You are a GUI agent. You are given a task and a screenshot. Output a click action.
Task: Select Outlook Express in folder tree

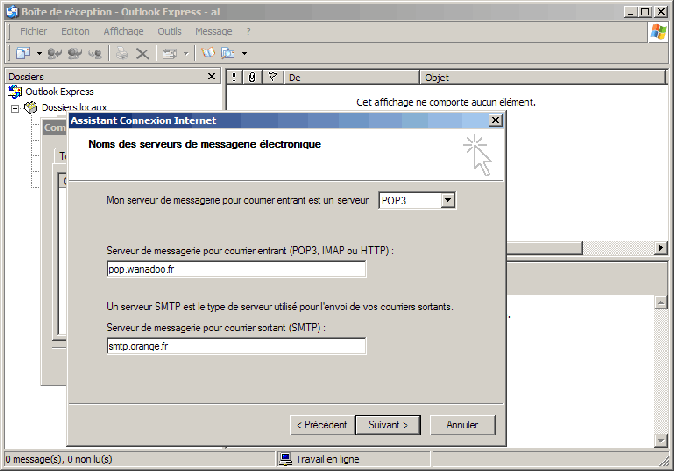[x=59, y=92]
